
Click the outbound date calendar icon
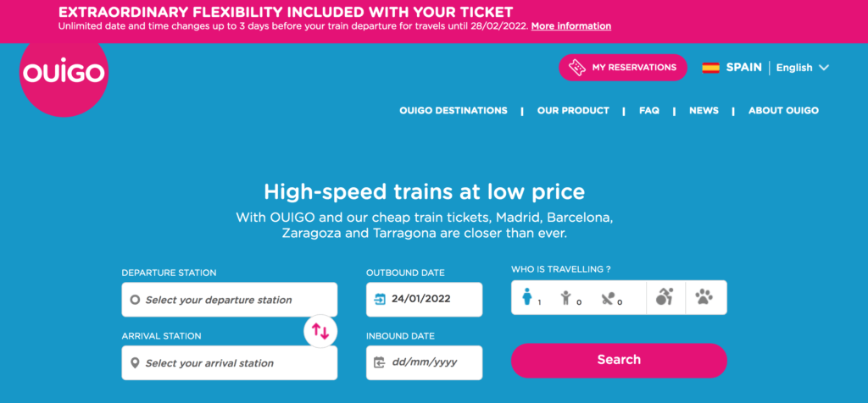380,299
